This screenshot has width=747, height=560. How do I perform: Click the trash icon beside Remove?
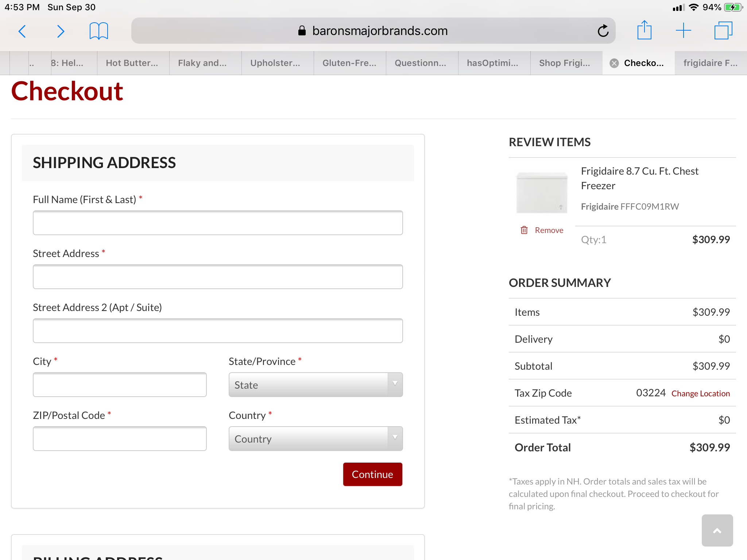pos(524,230)
